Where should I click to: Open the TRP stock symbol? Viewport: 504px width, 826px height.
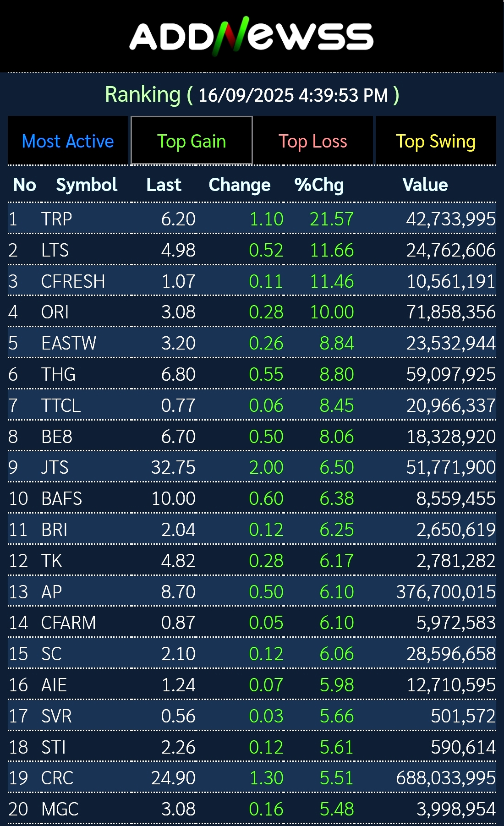57,219
